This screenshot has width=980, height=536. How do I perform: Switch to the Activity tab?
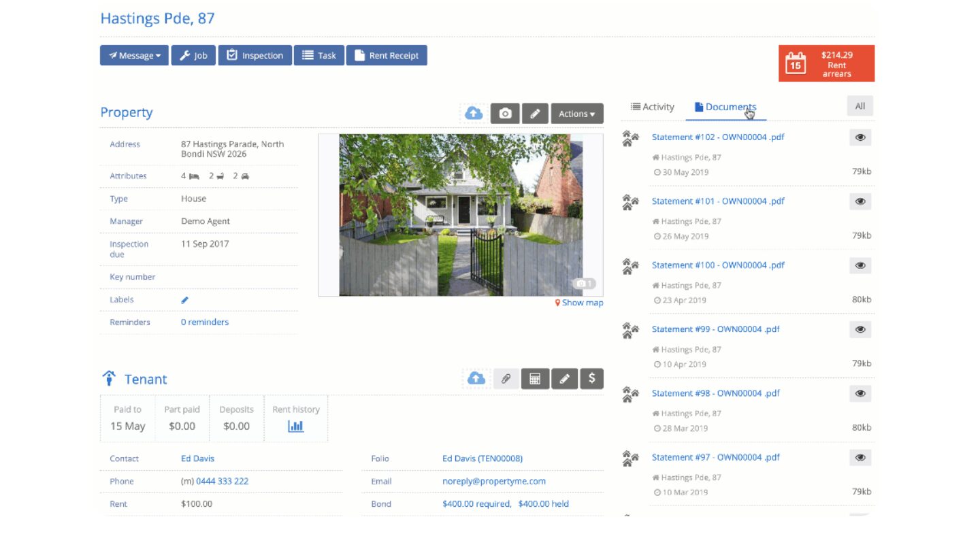tap(652, 107)
